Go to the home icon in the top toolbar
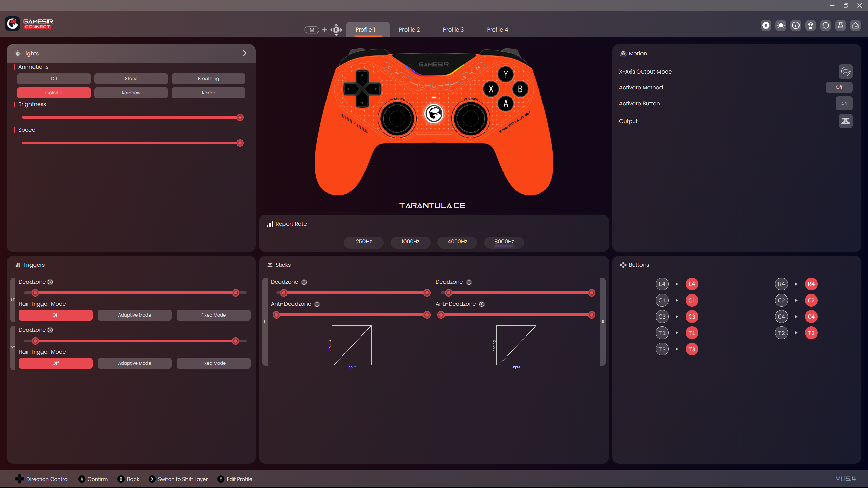Viewport: 868px width, 488px height. (855, 25)
